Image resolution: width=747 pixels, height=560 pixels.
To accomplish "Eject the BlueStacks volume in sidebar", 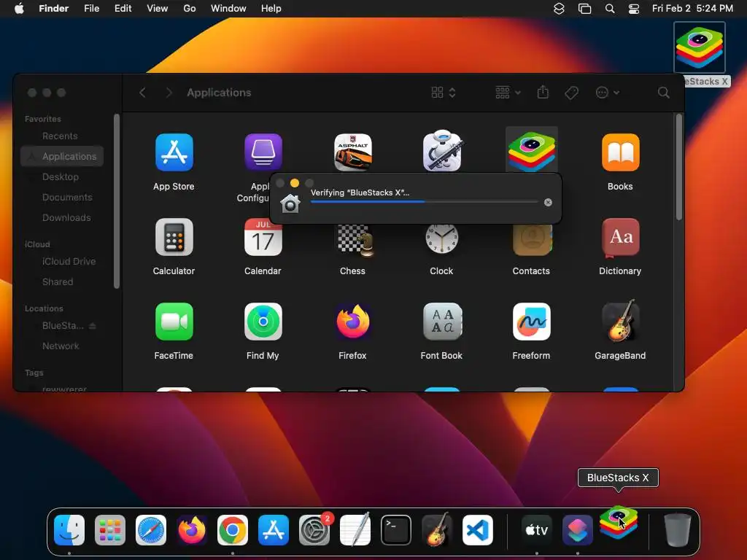I will [x=93, y=326].
